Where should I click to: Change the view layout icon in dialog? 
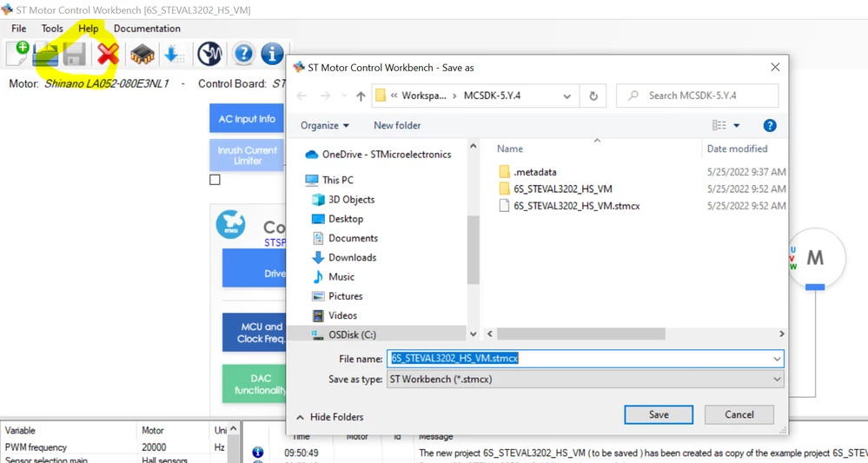click(x=719, y=126)
